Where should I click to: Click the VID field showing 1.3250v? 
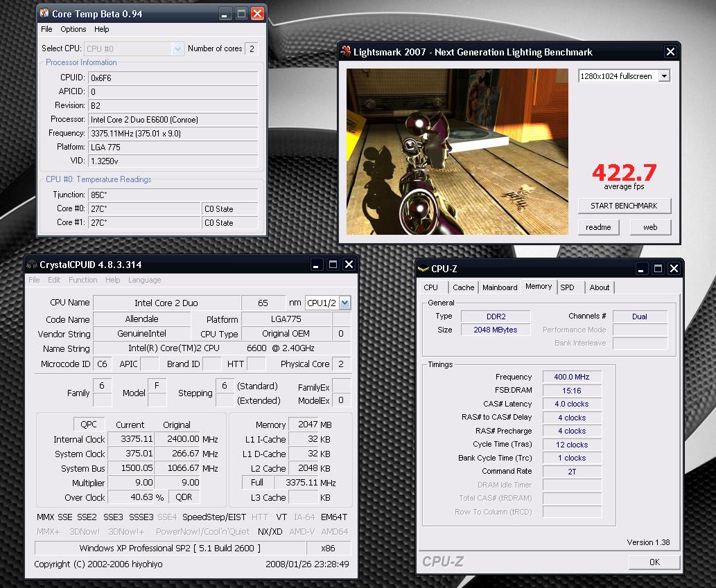(x=173, y=161)
